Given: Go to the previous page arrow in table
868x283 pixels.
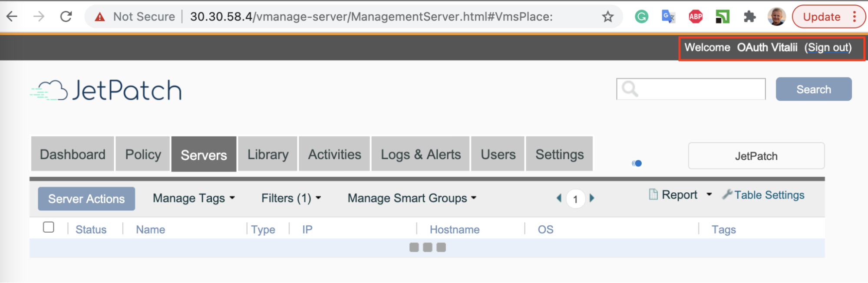Looking at the screenshot, I should click(x=559, y=198).
